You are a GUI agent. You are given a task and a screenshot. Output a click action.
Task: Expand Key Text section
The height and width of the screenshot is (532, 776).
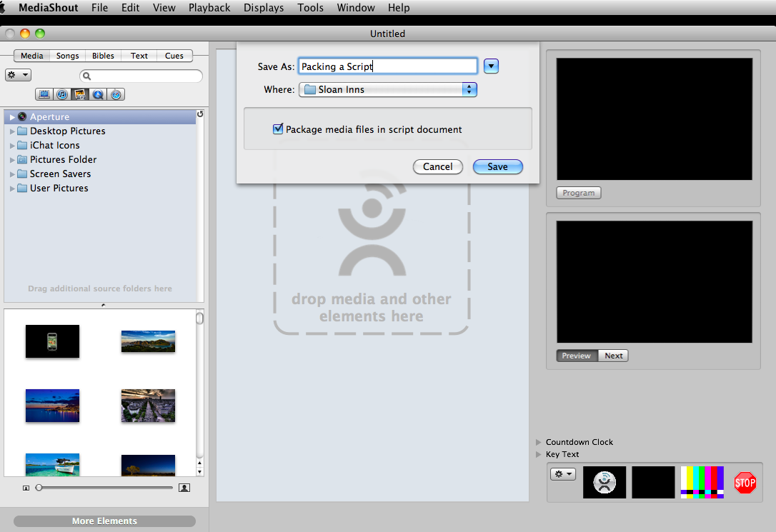pos(539,454)
